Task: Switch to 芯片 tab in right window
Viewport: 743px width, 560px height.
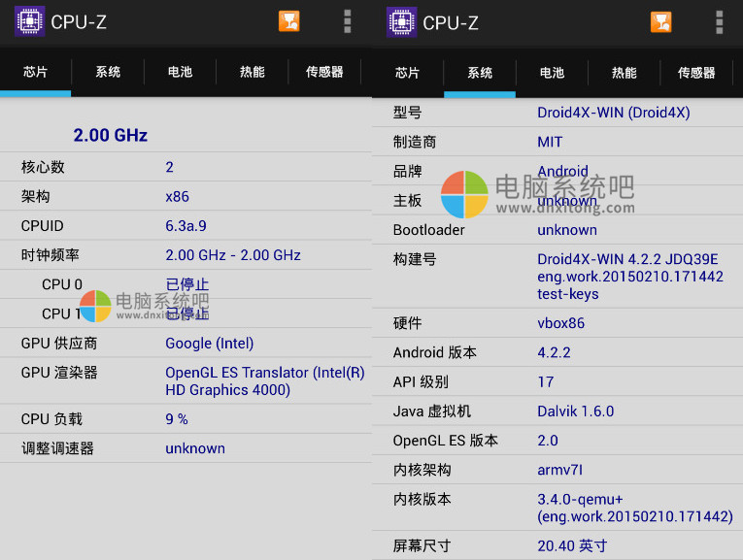Action: (x=408, y=73)
